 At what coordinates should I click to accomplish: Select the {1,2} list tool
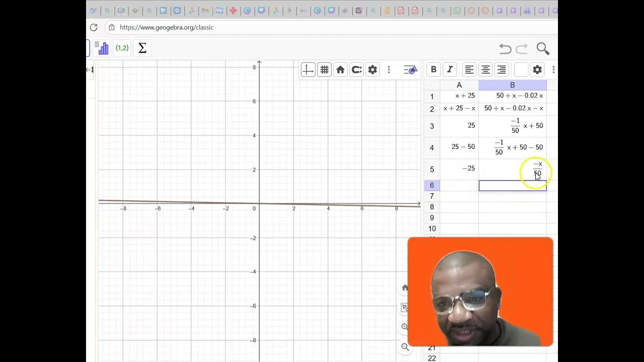[x=122, y=48]
